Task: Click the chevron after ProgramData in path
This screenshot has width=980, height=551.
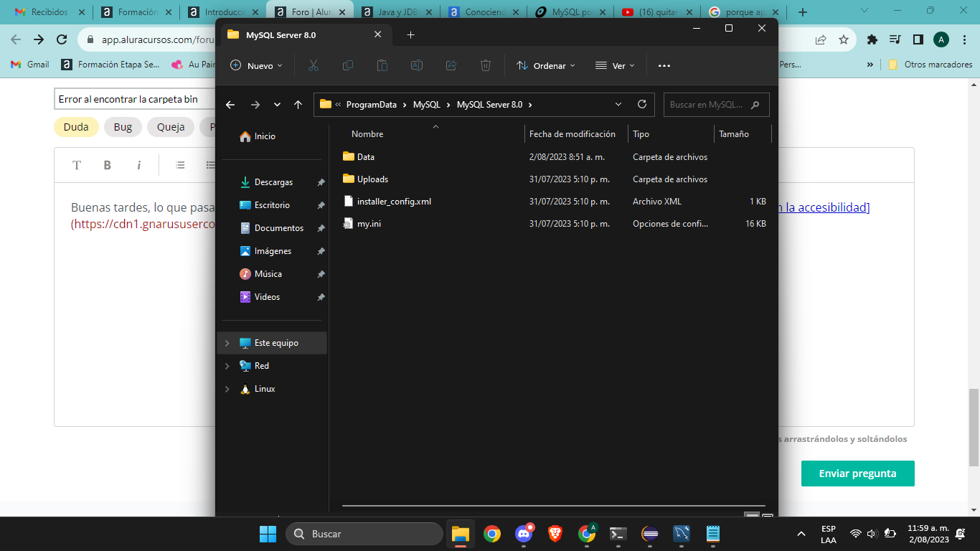Action: click(405, 105)
